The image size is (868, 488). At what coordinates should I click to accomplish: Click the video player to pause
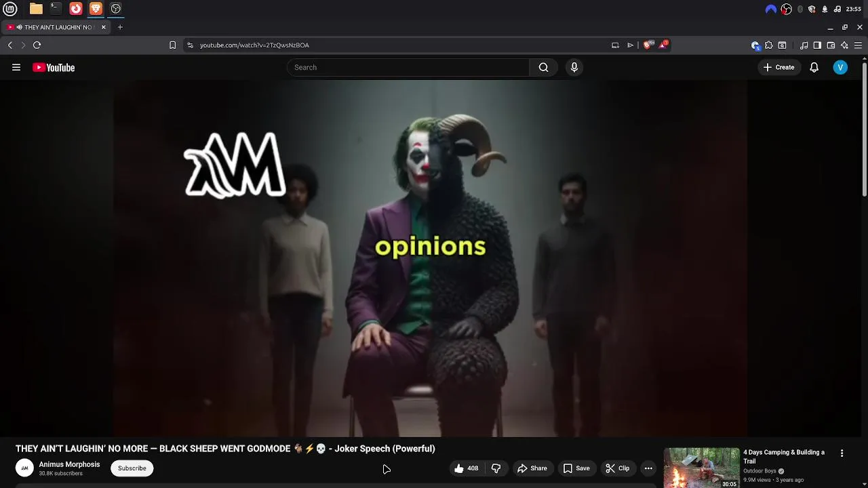tap(430, 258)
